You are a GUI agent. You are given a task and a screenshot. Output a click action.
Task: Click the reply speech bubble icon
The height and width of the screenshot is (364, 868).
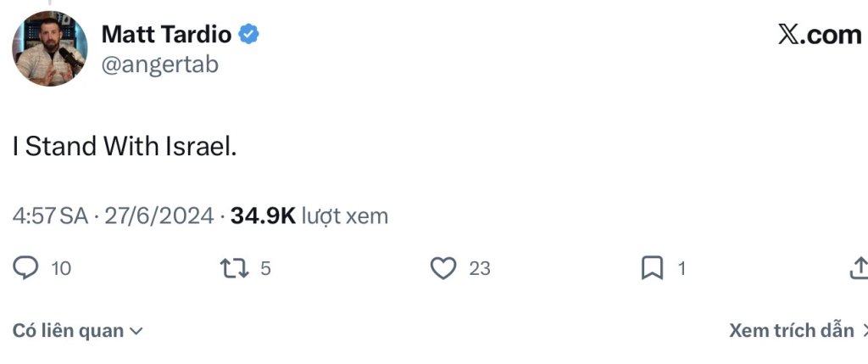pyautogui.click(x=26, y=269)
